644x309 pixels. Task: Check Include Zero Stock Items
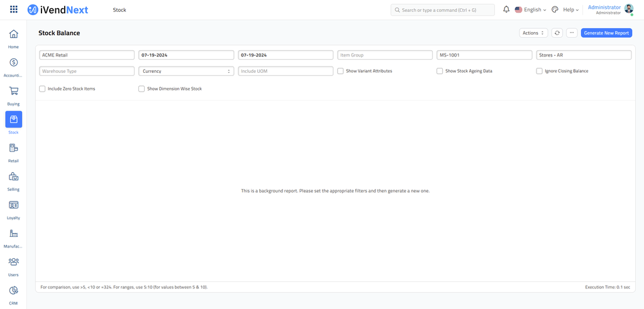pos(42,89)
